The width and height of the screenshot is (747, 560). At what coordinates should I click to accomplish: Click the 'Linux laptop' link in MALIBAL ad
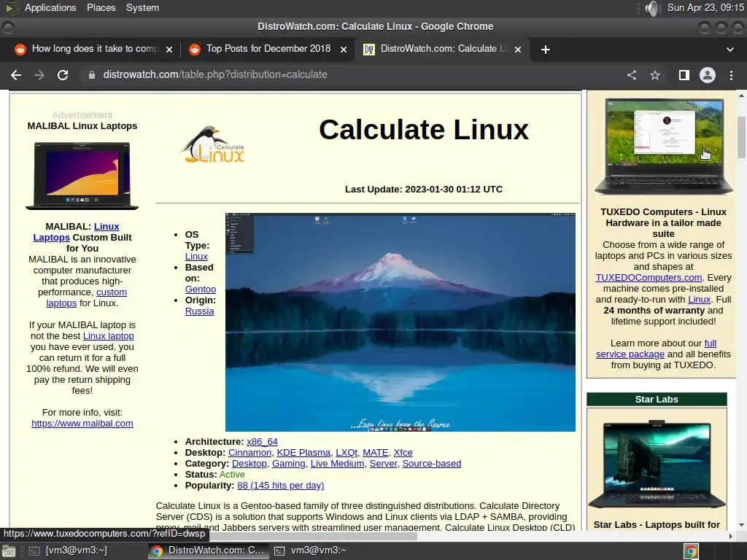tap(109, 336)
